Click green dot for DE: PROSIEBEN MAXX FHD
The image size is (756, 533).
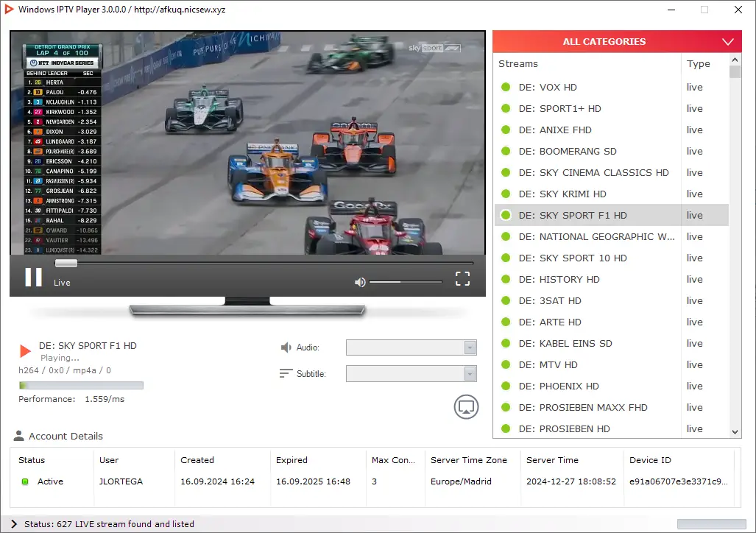(506, 407)
